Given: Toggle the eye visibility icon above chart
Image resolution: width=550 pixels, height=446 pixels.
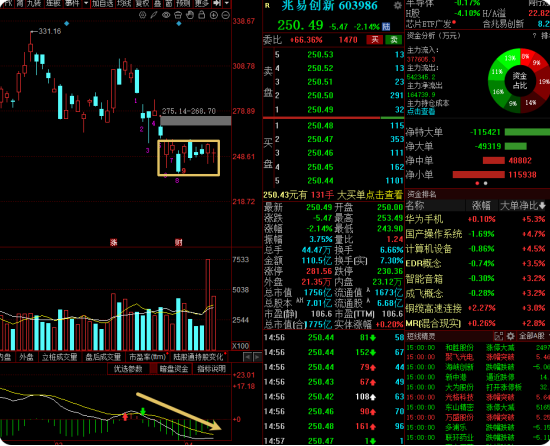Looking at the screenshot, I should pos(166,15).
